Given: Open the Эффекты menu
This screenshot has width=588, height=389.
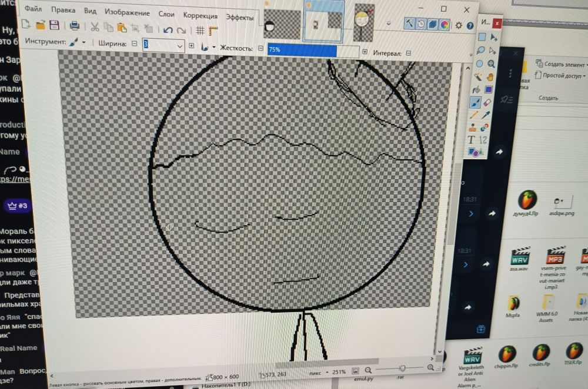Looking at the screenshot, I should coord(240,17).
